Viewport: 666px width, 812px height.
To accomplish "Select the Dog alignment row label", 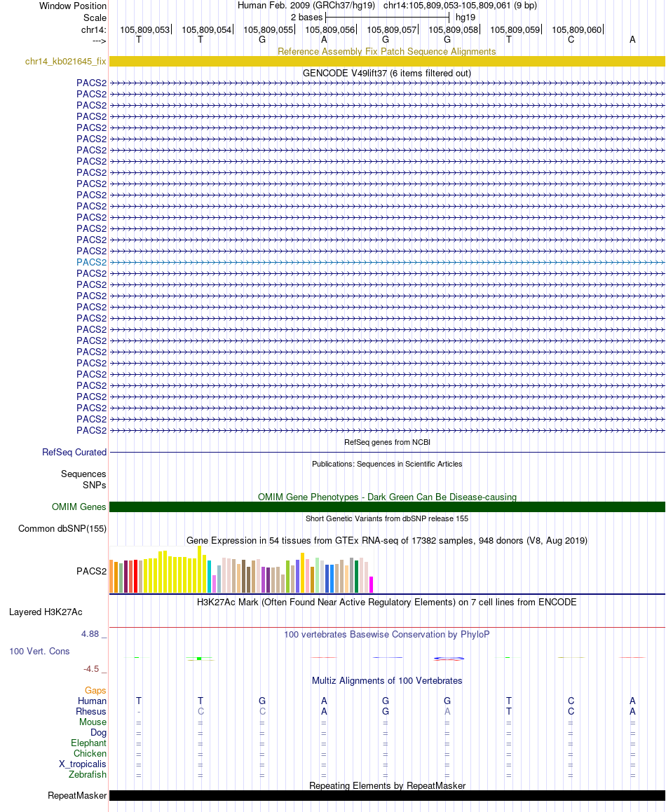I will (x=98, y=733).
